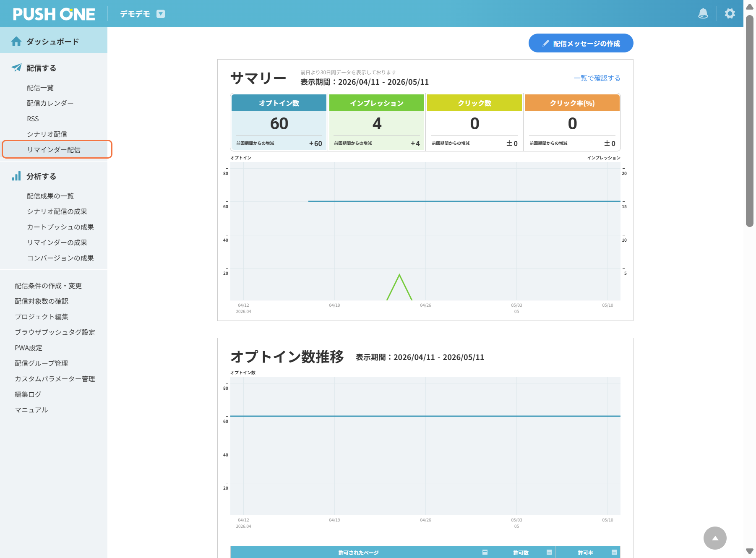Select the クリック率(%) summary card
Viewport: 756px width, 558px height.
(x=572, y=122)
